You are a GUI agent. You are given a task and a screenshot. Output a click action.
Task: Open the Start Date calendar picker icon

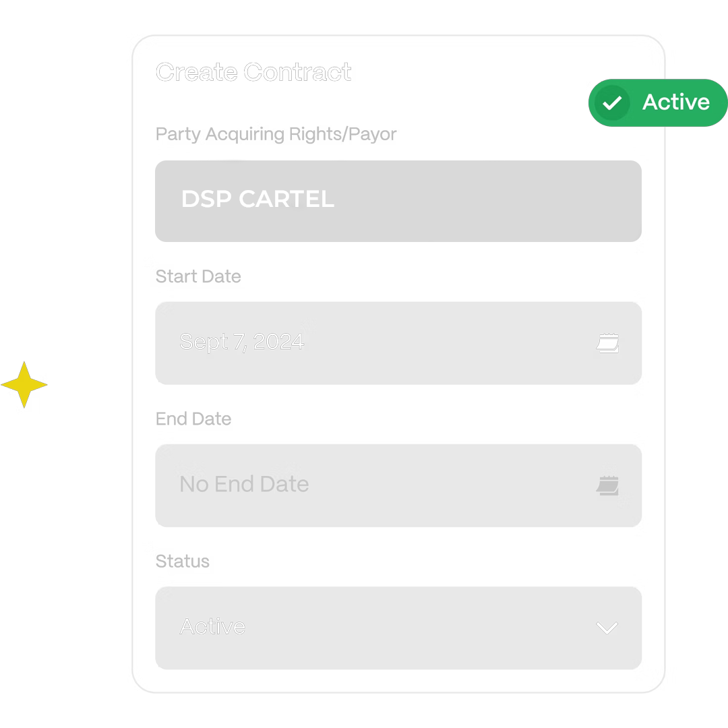(x=607, y=343)
